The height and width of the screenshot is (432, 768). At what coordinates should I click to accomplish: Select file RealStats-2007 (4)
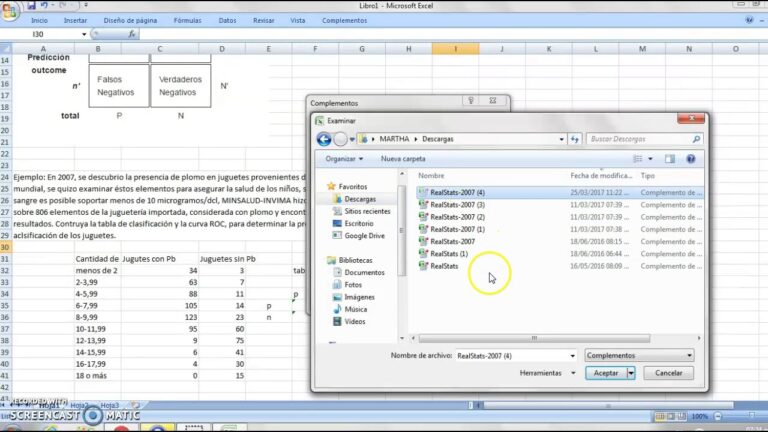(x=560, y=192)
